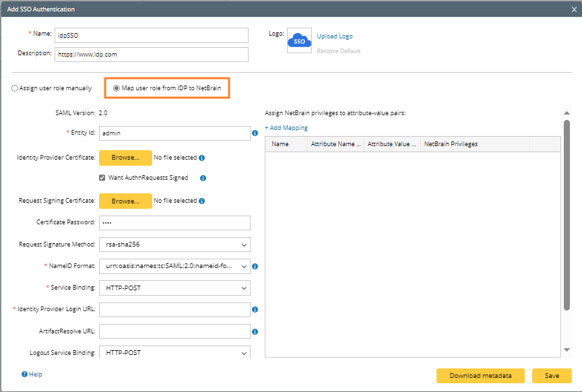This screenshot has width=582, height=392.
Task: Open the Service Binding dropdown
Action: click(x=174, y=288)
